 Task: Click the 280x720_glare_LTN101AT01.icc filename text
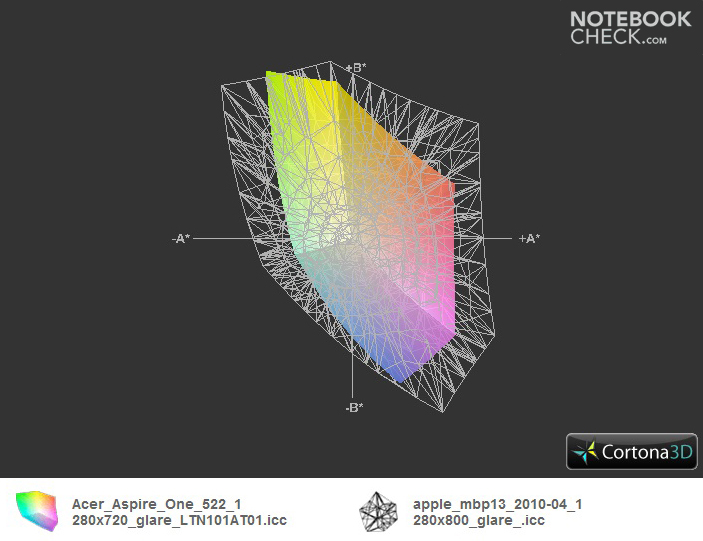179,520
